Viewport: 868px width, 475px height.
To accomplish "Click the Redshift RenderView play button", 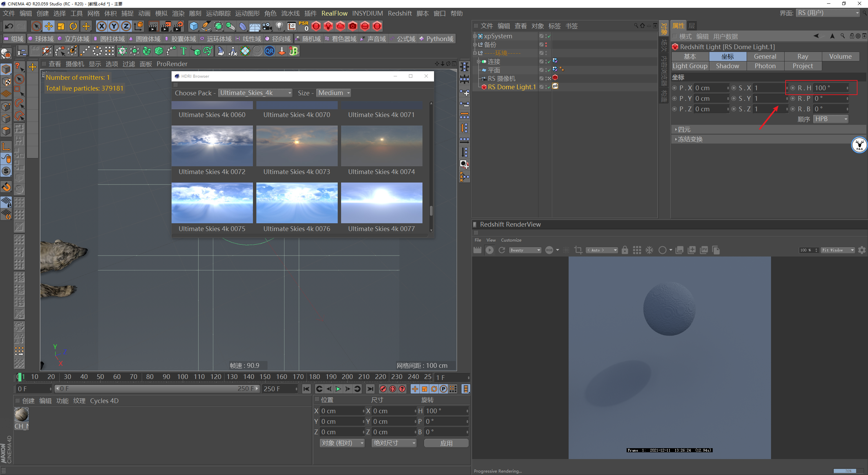I will coord(489,250).
